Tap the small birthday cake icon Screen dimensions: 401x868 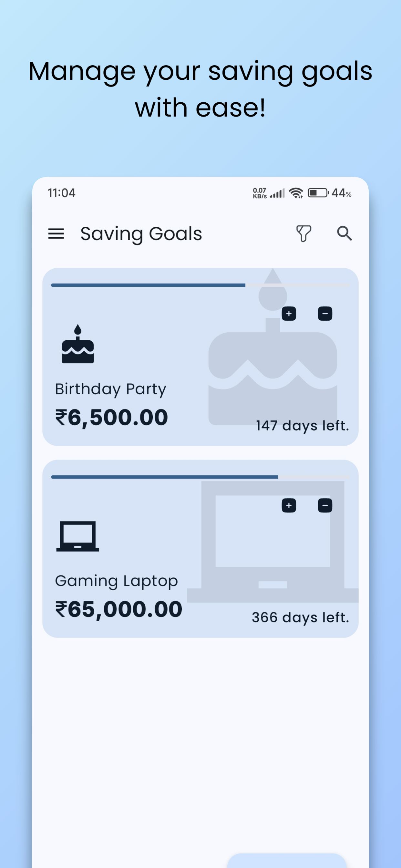point(78,344)
